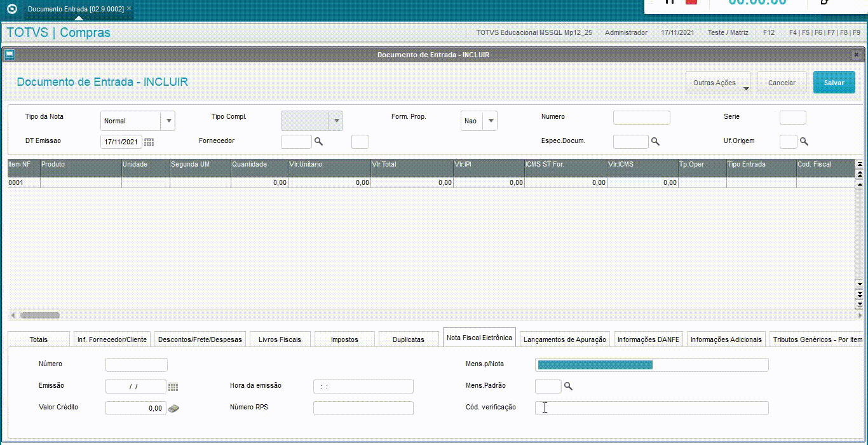This screenshot has width=868, height=445.
Task: Expand Form. Prop. dropdown
Action: pyautogui.click(x=490, y=121)
